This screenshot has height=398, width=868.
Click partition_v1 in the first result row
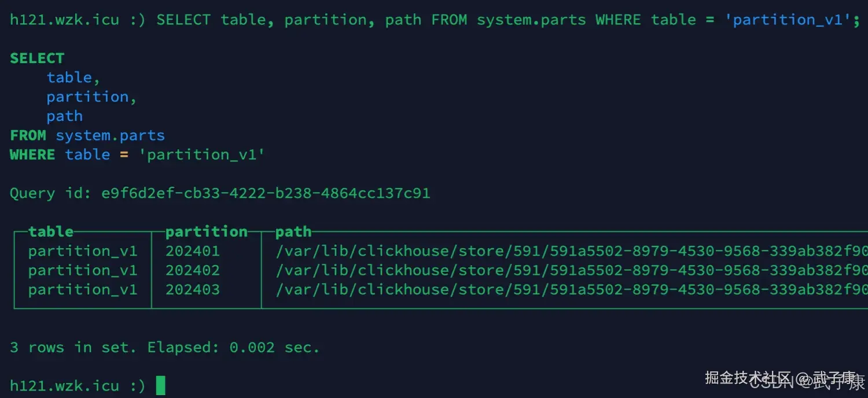[83, 251]
